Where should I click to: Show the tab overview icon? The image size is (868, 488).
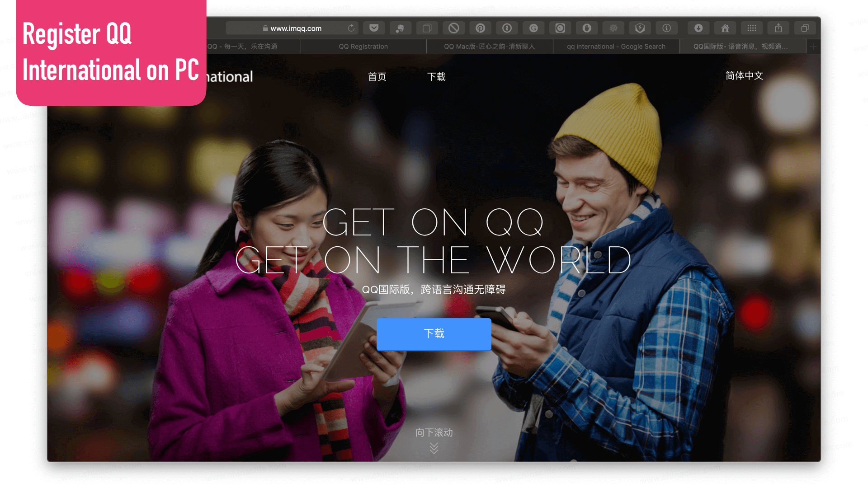[x=805, y=28]
